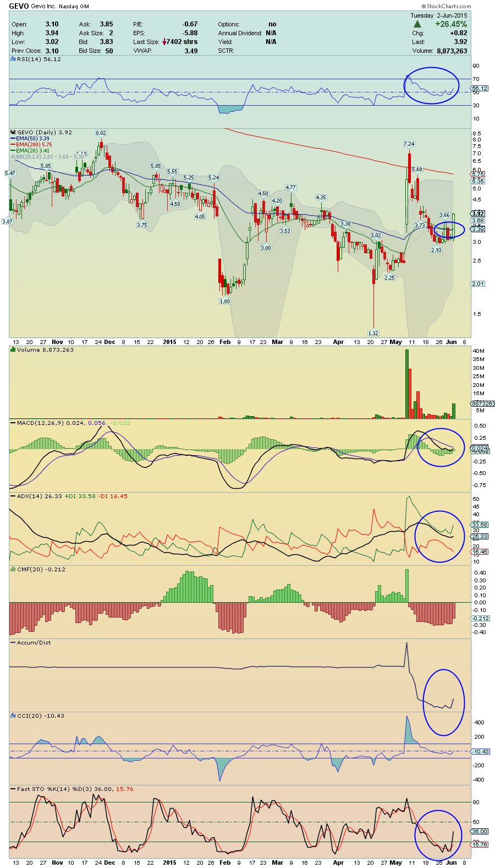Click the +DI 33.58 label
The height and width of the screenshot is (868, 495).
coord(80,496)
